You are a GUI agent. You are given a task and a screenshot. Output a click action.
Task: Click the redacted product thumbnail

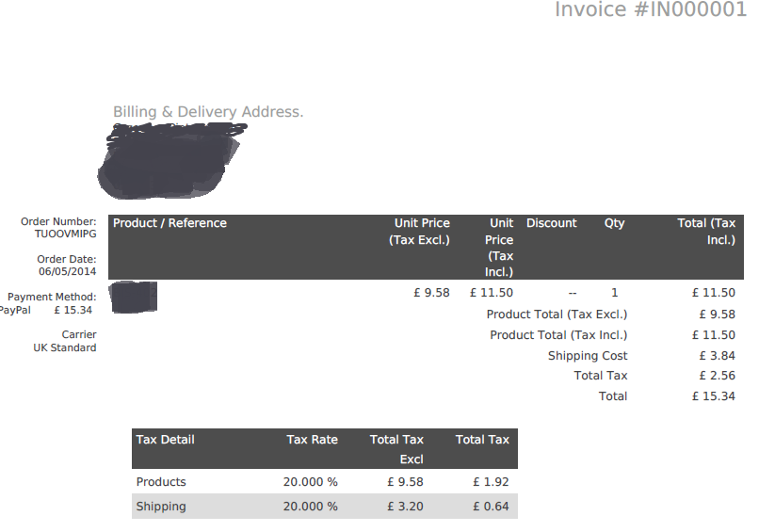(134, 298)
